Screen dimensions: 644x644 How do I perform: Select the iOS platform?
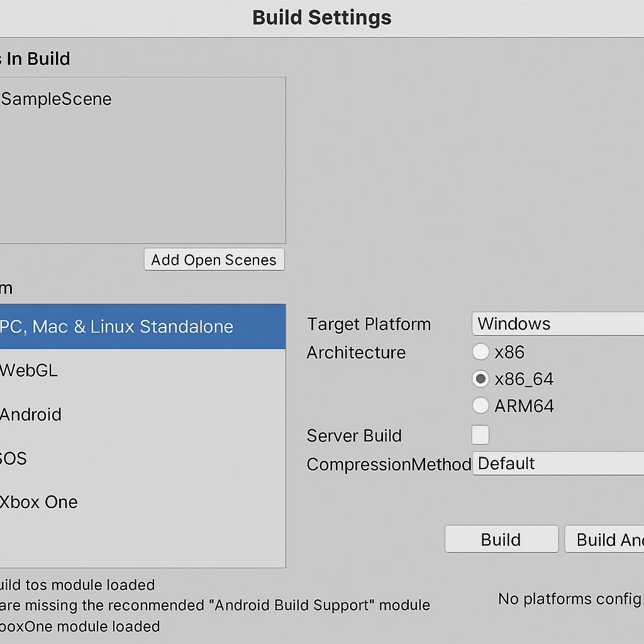(x=13, y=458)
